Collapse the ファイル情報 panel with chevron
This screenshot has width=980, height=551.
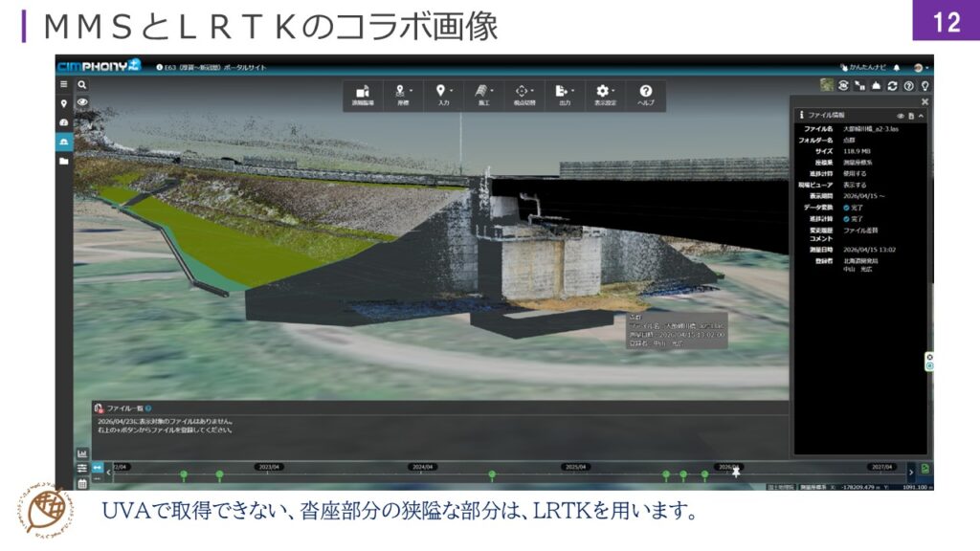923,115
